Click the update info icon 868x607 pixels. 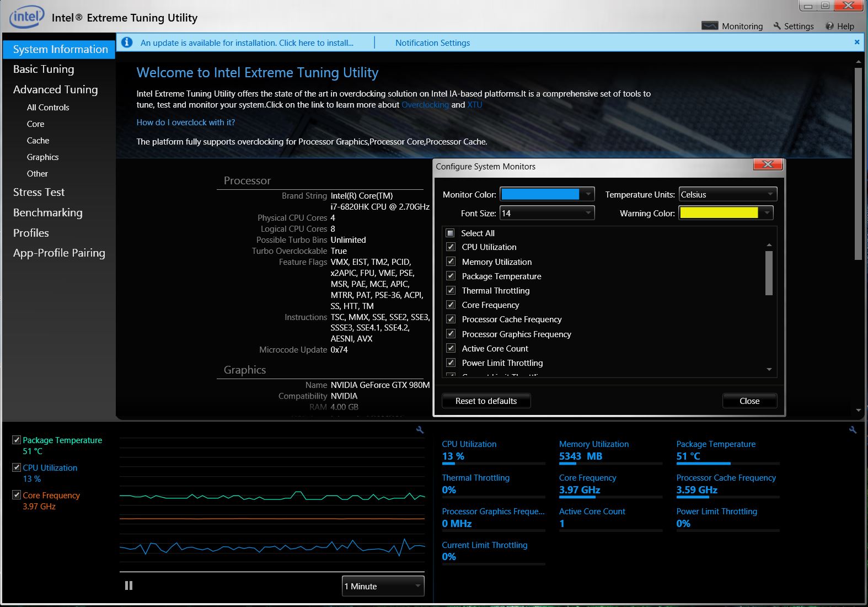pyautogui.click(x=127, y=42)
